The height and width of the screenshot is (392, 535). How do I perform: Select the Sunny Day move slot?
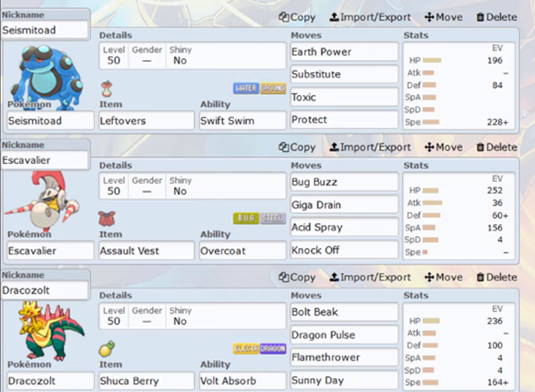(x=344, y=380)
